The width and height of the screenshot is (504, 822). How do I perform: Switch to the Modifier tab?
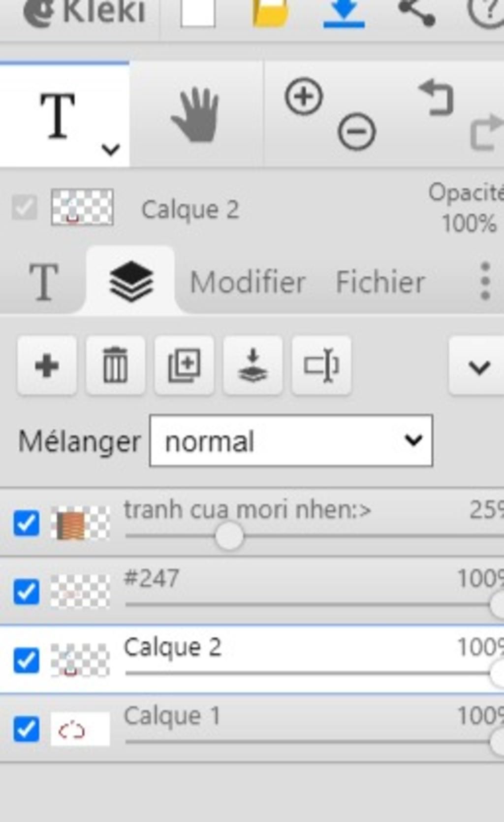pyautogui.click(x=248, y=282)
